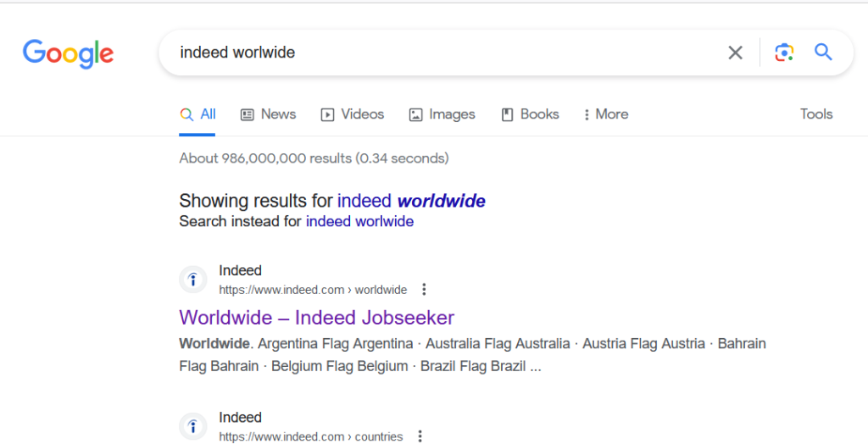Click the Videos tab play icon
This screenshot has width=868, height=444.
[x=328, y=114]
